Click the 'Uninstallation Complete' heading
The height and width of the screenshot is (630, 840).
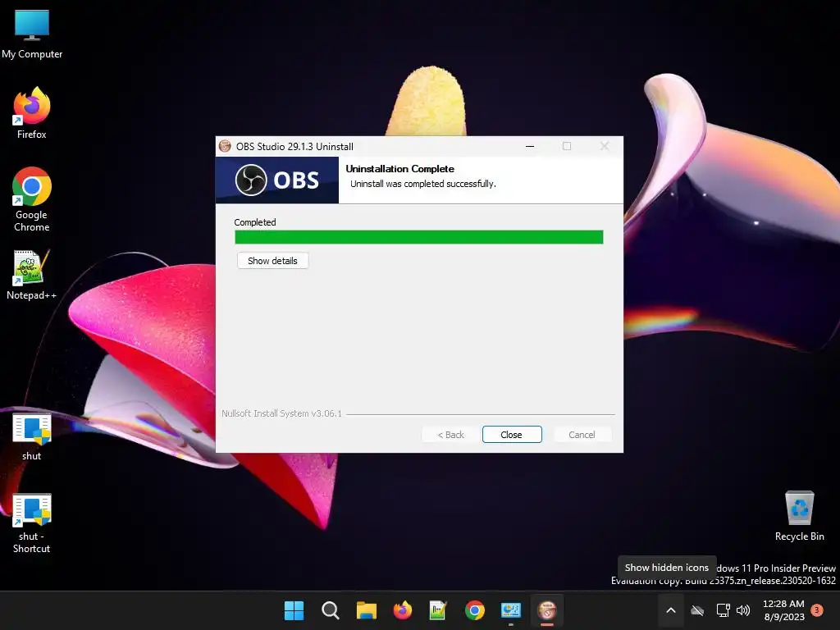coord(399,169)
